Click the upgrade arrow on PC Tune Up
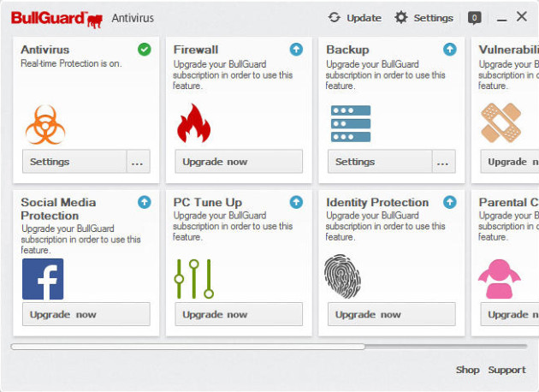539x392 pixels. point(296,202)
